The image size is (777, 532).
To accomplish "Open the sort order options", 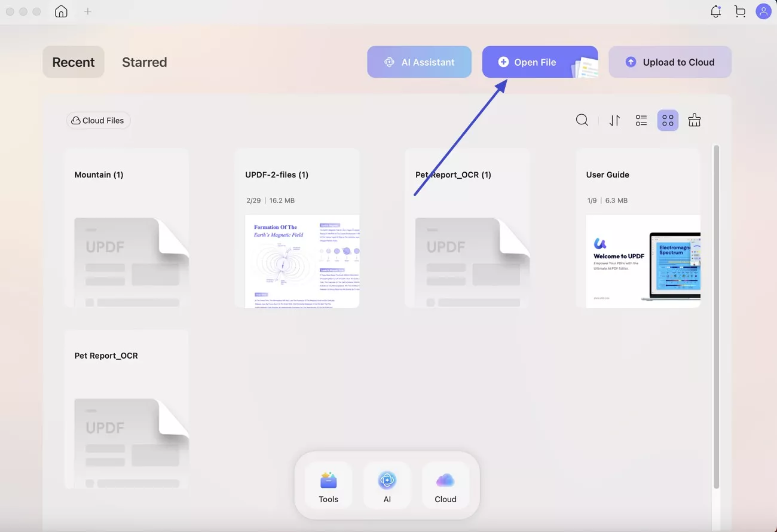I will point(614,120).
